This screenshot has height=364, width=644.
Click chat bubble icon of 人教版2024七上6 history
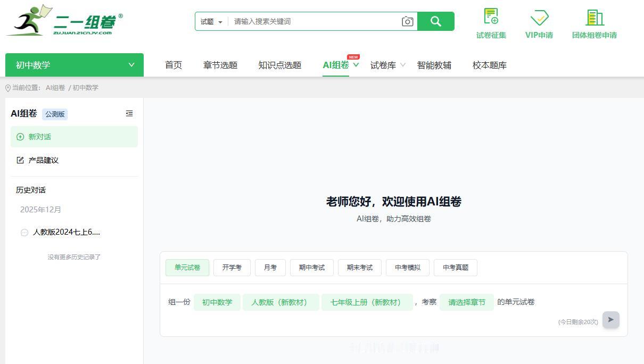click(24, 233)
